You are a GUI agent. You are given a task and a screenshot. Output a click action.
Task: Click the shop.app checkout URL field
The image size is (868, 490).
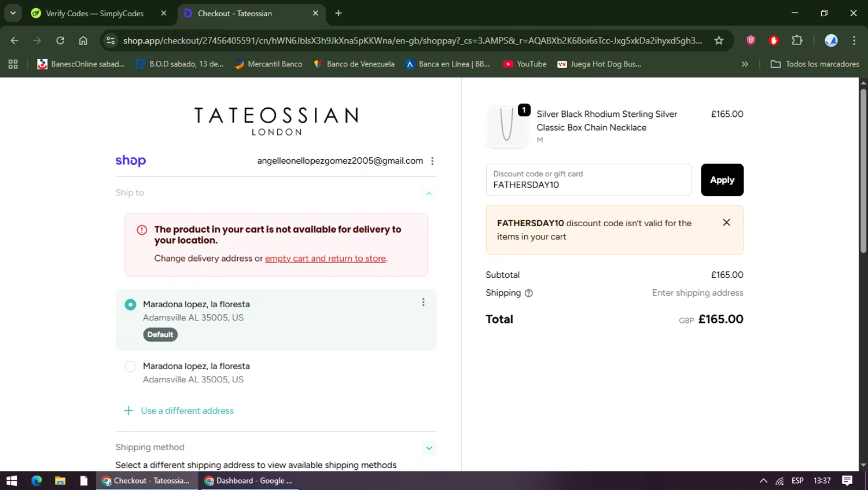(x=412, y=40)
